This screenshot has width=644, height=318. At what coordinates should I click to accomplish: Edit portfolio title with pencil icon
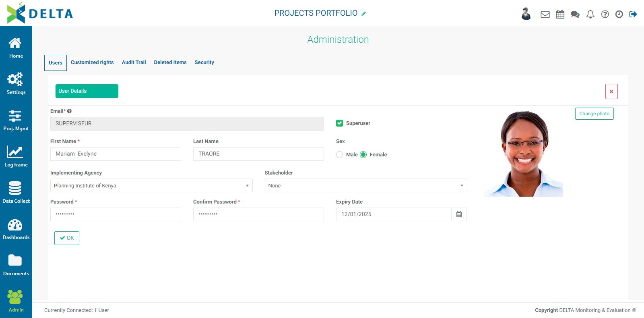pyautogui.click(x=363, y=14)
